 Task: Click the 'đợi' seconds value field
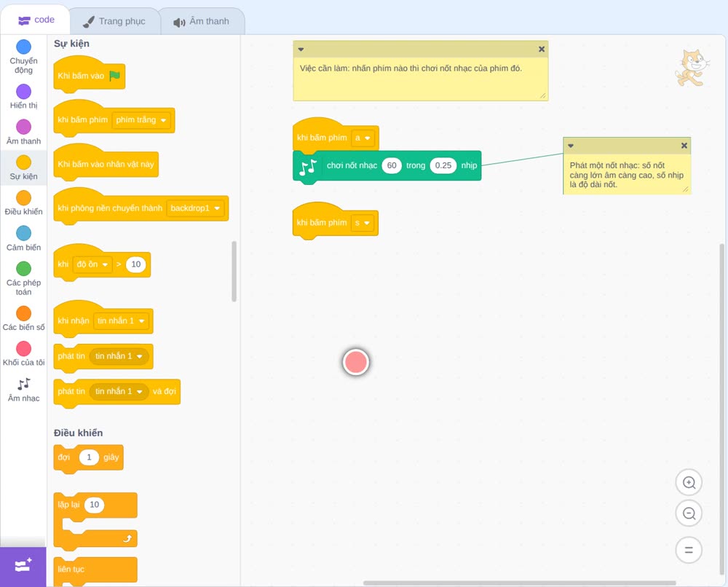click(x=89, y=457)
